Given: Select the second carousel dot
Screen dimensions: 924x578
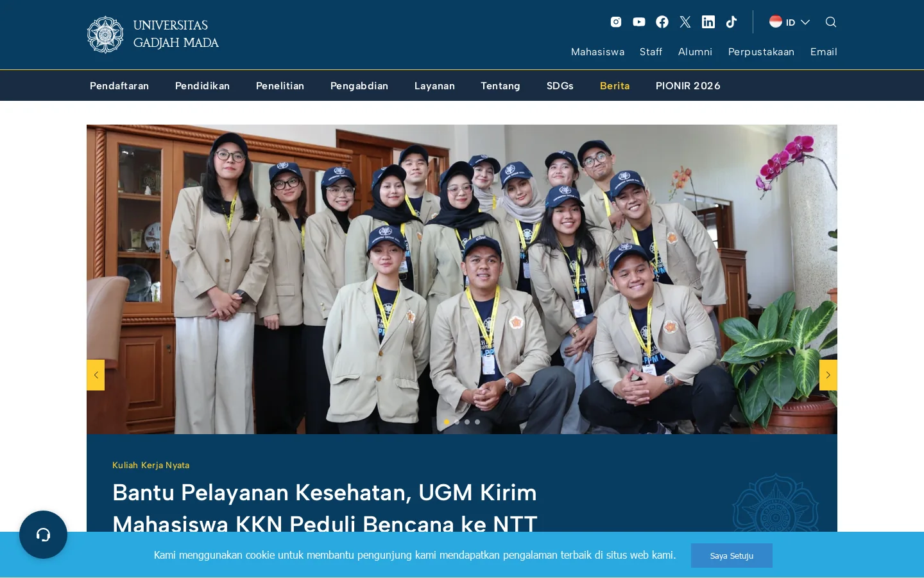Looking at the screenshot, I should tap(457, 422).
